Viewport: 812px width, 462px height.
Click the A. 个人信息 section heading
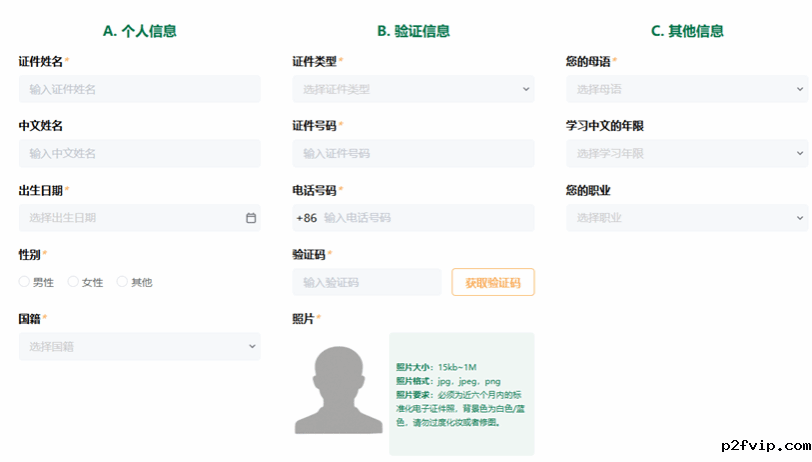pyautogui.click(x=140, y=31)
